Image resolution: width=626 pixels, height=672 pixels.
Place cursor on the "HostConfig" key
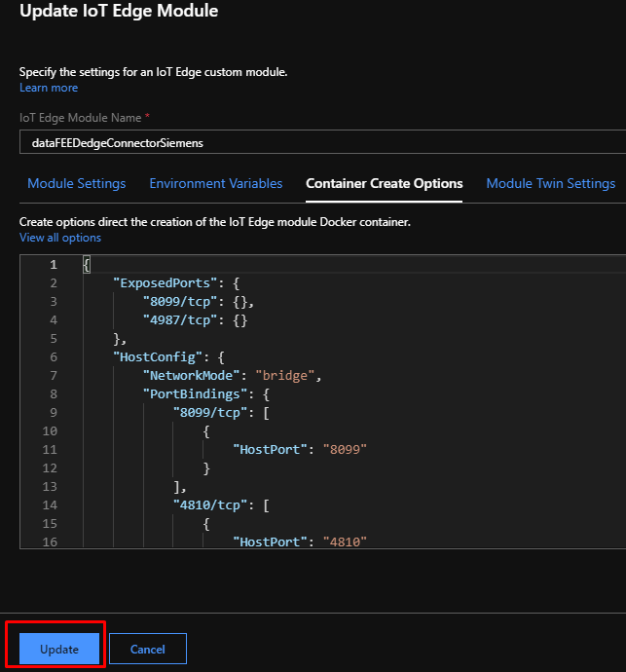[152, 356]
